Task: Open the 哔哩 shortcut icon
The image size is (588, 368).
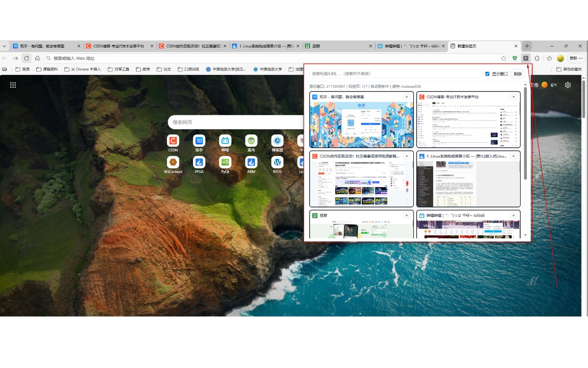Action: [x=225, y=141]
